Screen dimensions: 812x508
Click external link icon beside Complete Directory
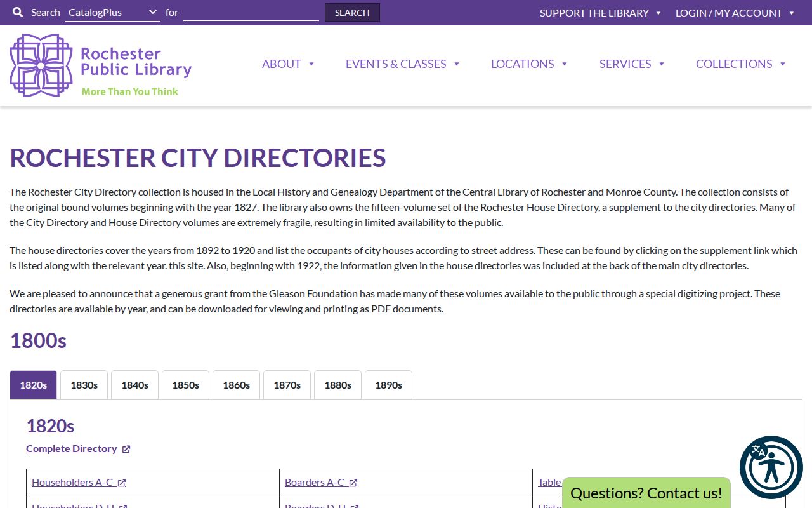point(126,449)
